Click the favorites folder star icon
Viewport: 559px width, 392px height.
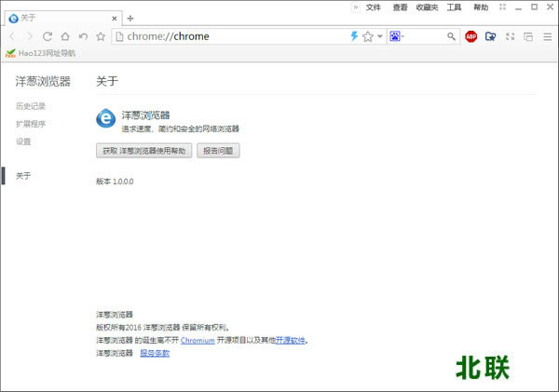[490, 36]
